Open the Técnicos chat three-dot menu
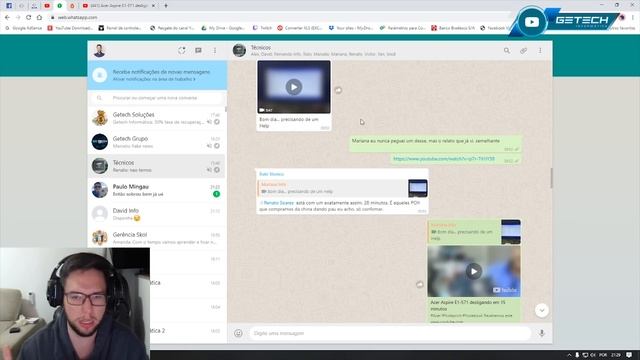Viewport: 640px width, 360px height. click(x=540, y=51)
